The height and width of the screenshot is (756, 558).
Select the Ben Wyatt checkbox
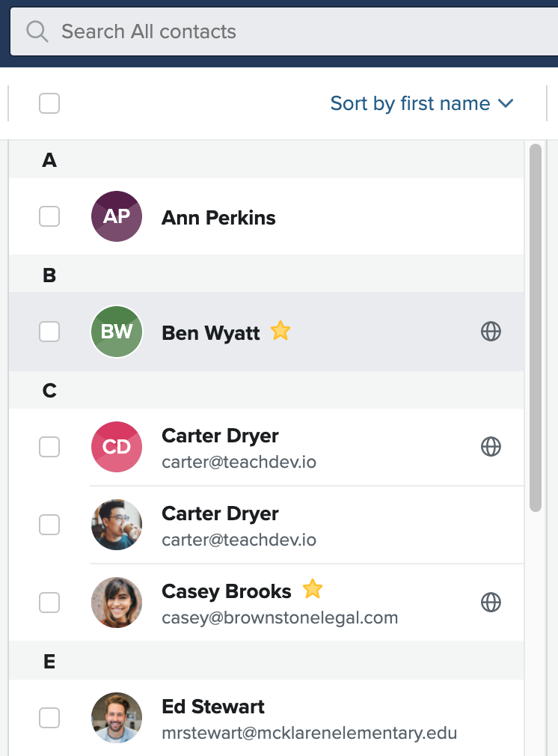[49, 332]
